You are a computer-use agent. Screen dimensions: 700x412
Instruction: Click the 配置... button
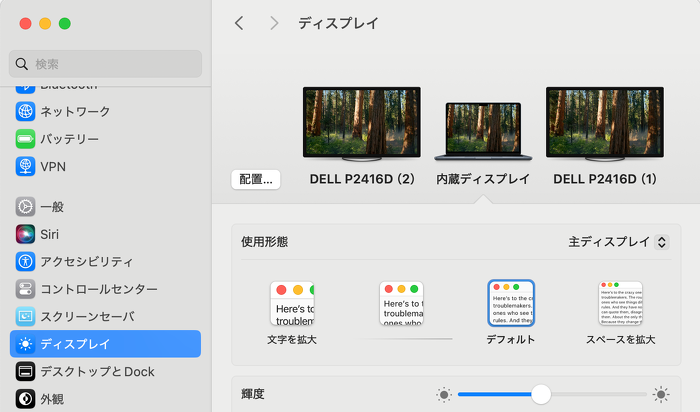[256, 179]
